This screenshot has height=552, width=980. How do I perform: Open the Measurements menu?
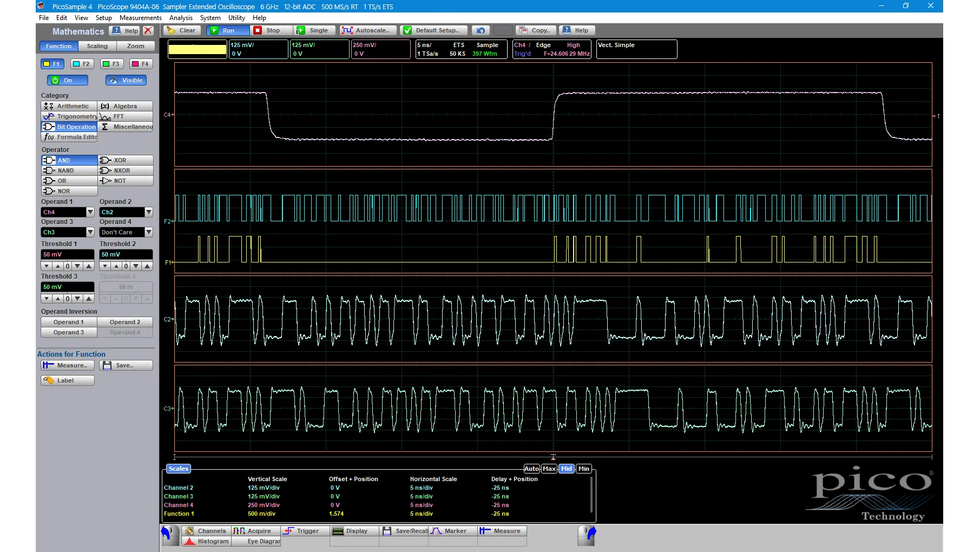point(141,18)
